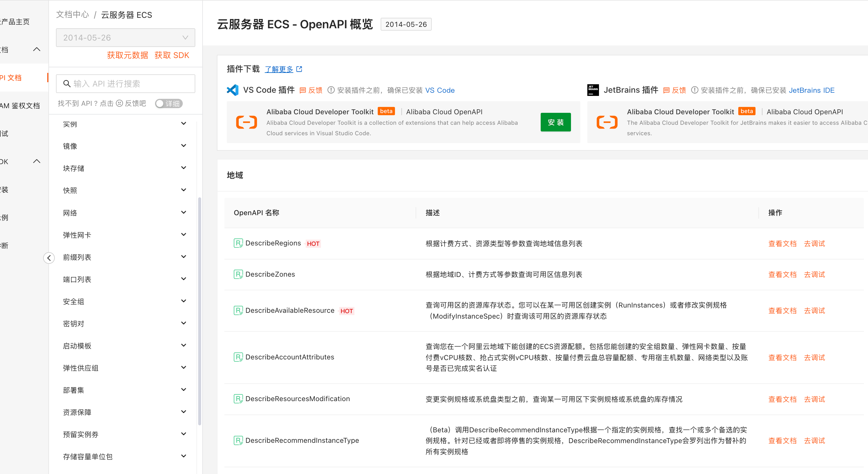Click the external link icon beside 了解更多
Image resolution: width=868 pixels, height=474 pixels.
pyautogui.click(x=299, y=69)
